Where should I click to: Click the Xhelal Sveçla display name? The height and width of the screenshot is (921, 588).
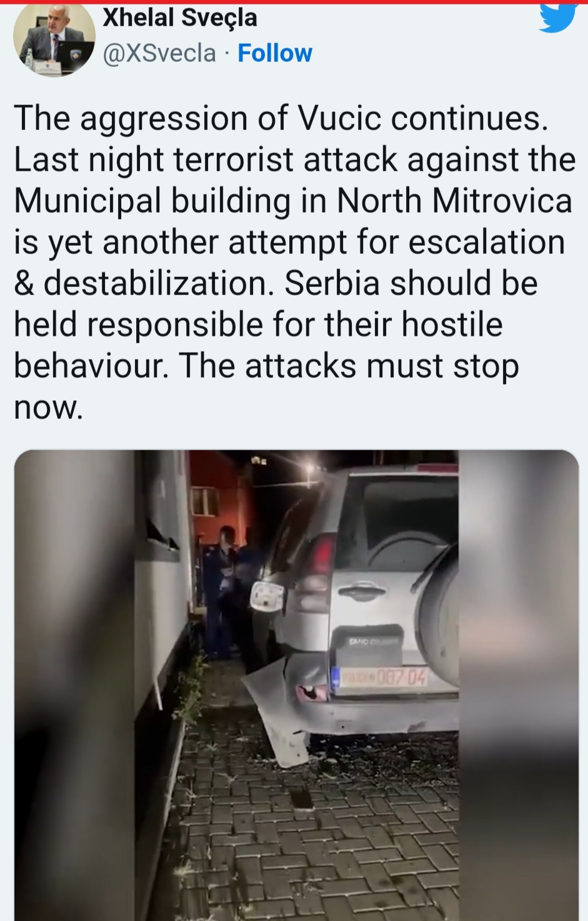coord(180,18)
